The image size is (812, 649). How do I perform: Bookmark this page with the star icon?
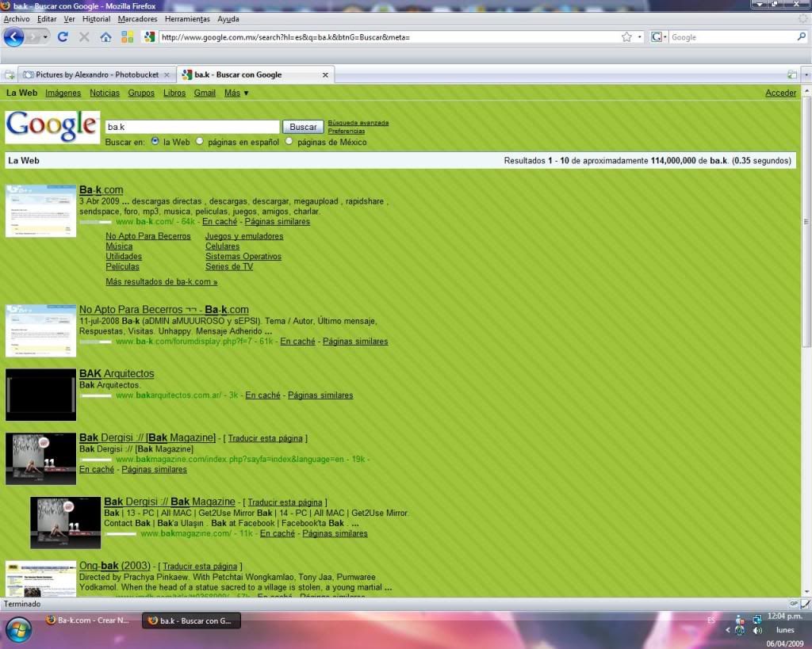626,37
